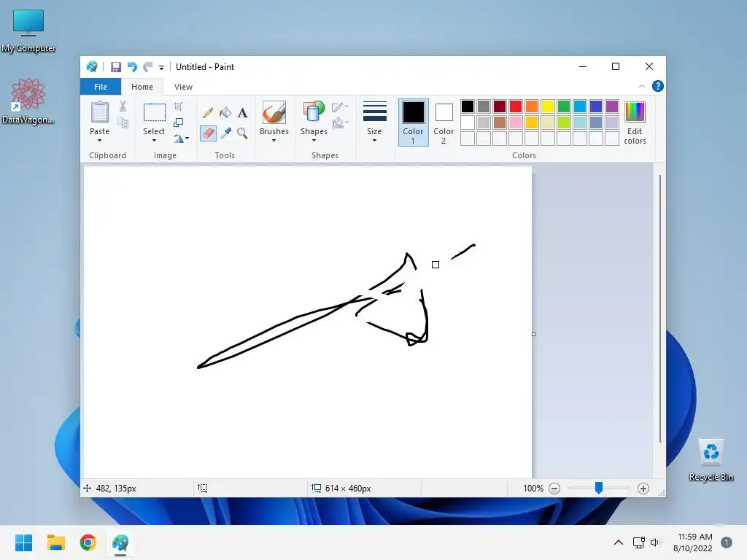This screenshot has height=560, width=747.
Task: Open the shape Outline dropdown
Action: 340,106
